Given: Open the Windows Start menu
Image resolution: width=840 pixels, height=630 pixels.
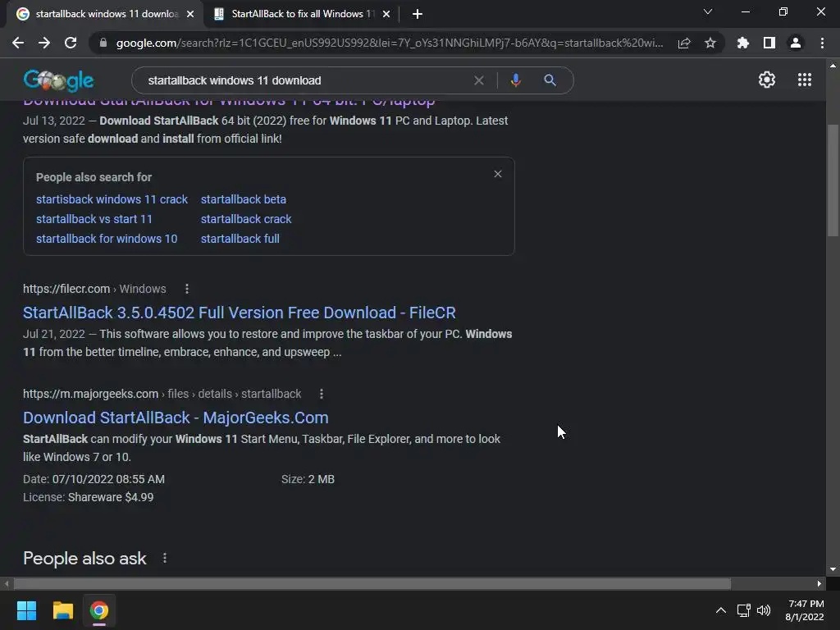Looking at the screenshot, I should pos(27,610).
